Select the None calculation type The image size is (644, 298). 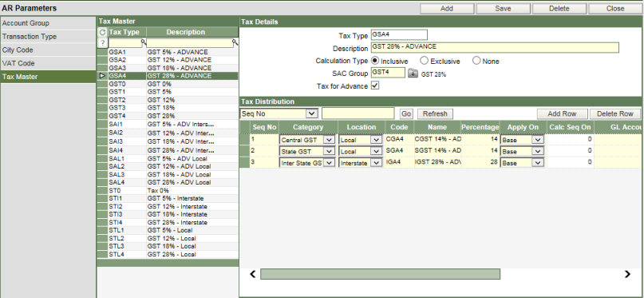pos(476,61)
